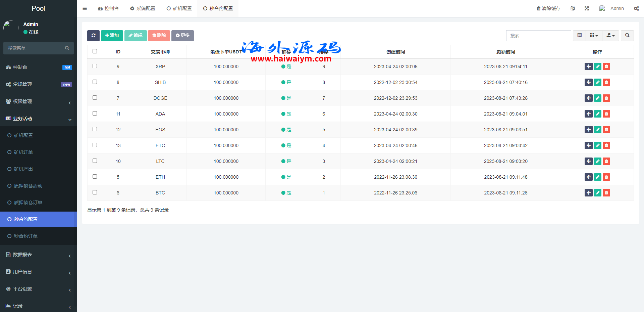Image resolution: width=644 pixels, height=312 pixels.
Task: Open the export data dropdown
Action: (x=610, y=36)
